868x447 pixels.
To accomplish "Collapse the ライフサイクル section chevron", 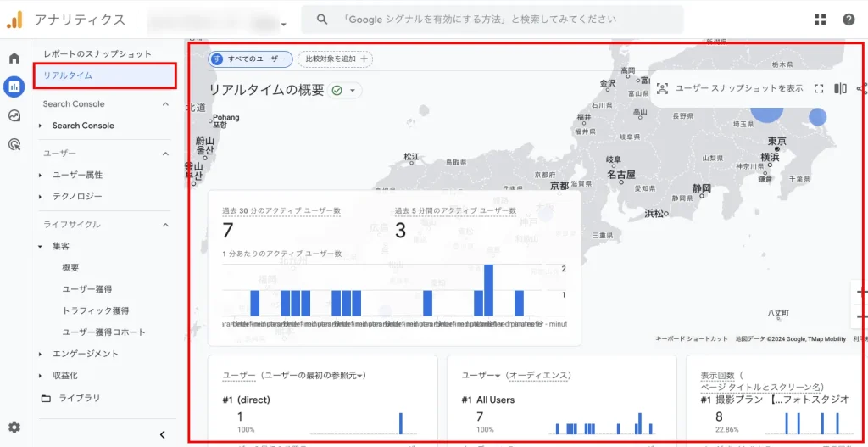I will coord(165,225).
